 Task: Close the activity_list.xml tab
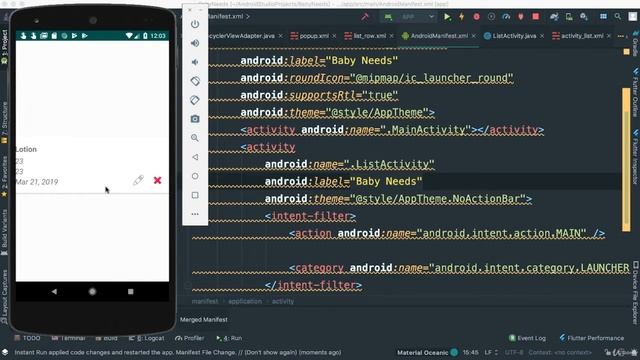click(x=609, y=36)
